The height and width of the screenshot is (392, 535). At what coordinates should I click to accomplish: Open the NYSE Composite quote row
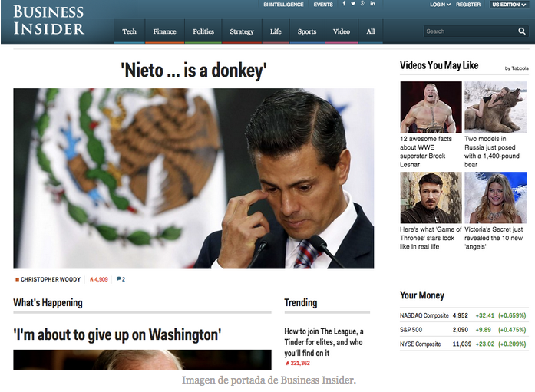[x=464, y=344]
